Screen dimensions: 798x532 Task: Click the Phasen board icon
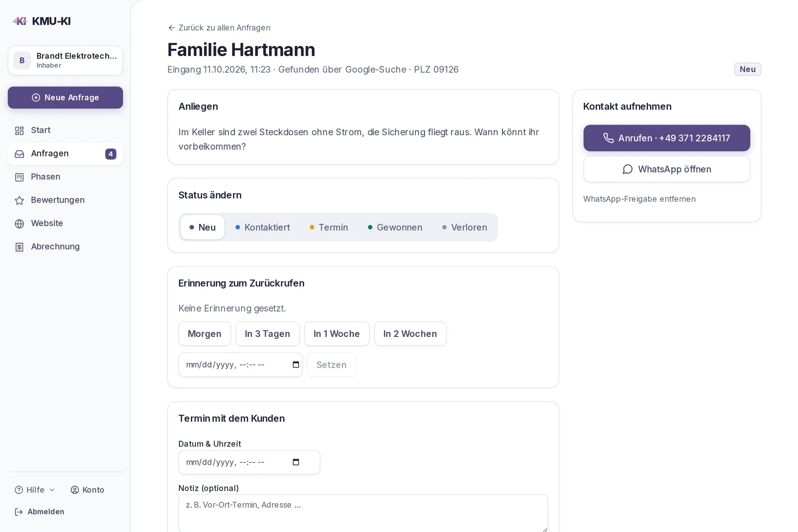(x=19, y=177)
